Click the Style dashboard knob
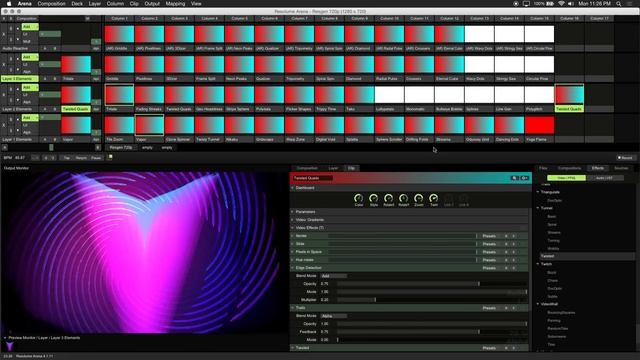Screen dimensions: 640x360 [373, 198]
